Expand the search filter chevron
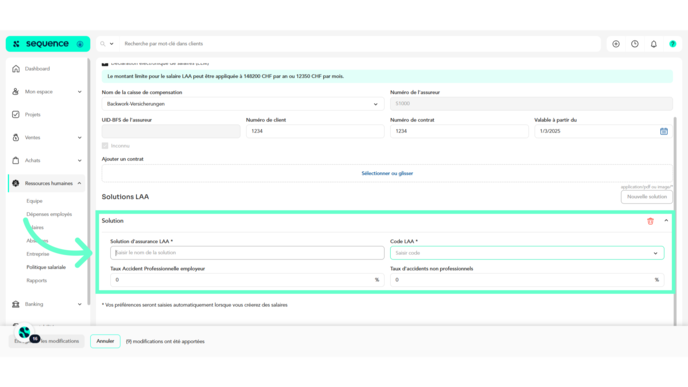Viewport: 688px width, 387px height. [111, 44]
